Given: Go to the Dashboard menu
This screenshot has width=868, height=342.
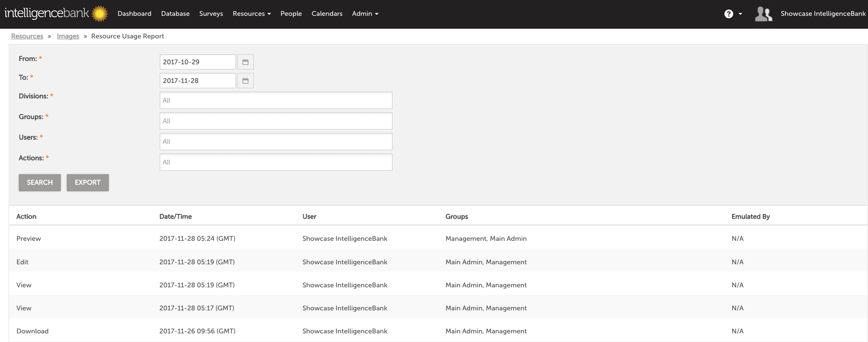Looking at the screenshot, I should (134, 13).
